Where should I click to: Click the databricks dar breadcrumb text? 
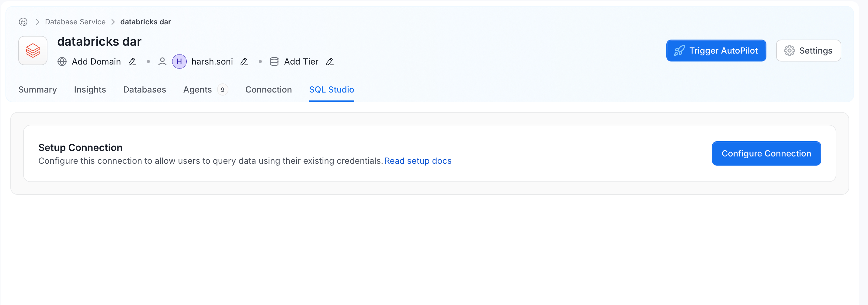(x=146, y=22)
